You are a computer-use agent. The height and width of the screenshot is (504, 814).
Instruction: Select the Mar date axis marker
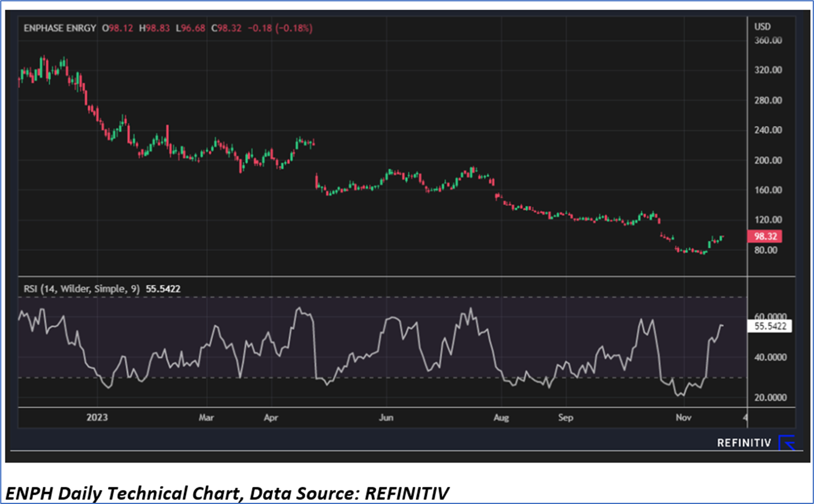click(x=206, y=417)
